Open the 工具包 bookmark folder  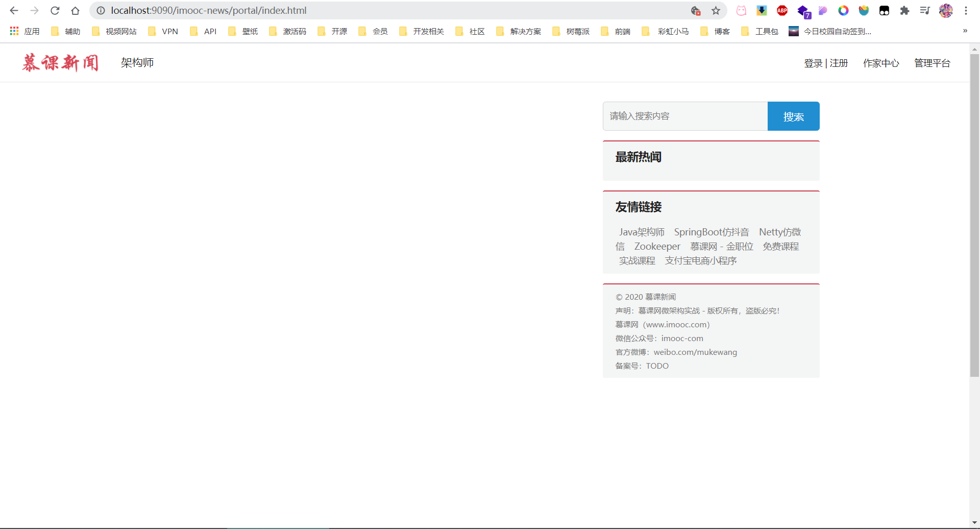point(760,31)
